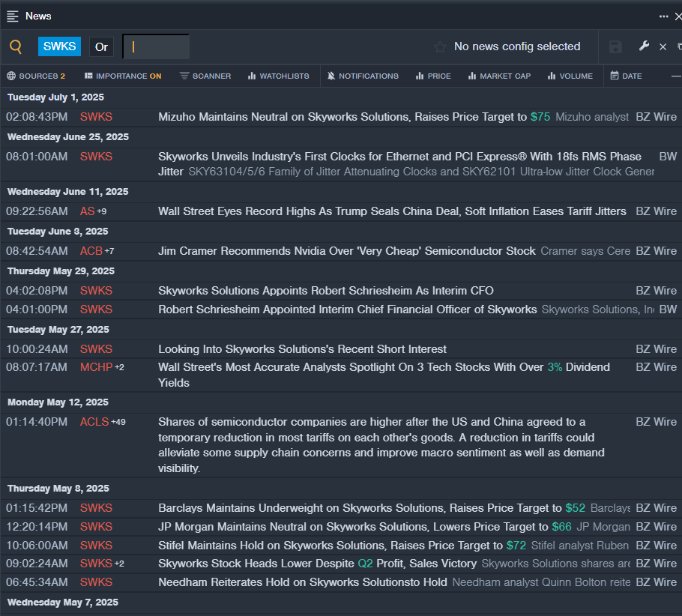Open the Scanner filter
This screenshot has width=682, height=616.
205,76
